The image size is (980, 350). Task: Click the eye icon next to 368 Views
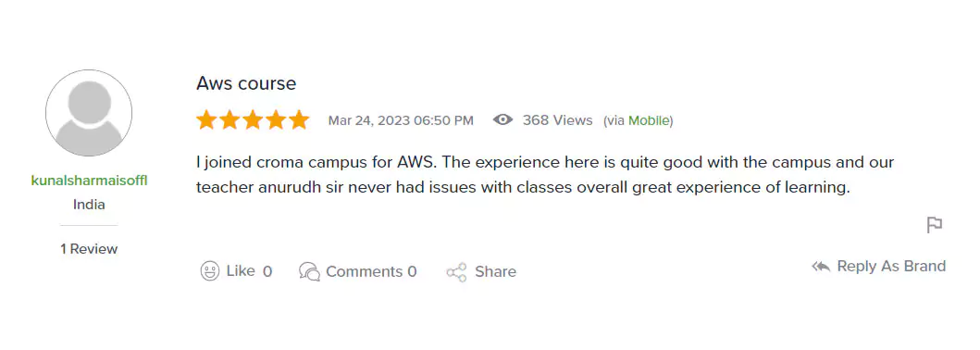(502, 120)
